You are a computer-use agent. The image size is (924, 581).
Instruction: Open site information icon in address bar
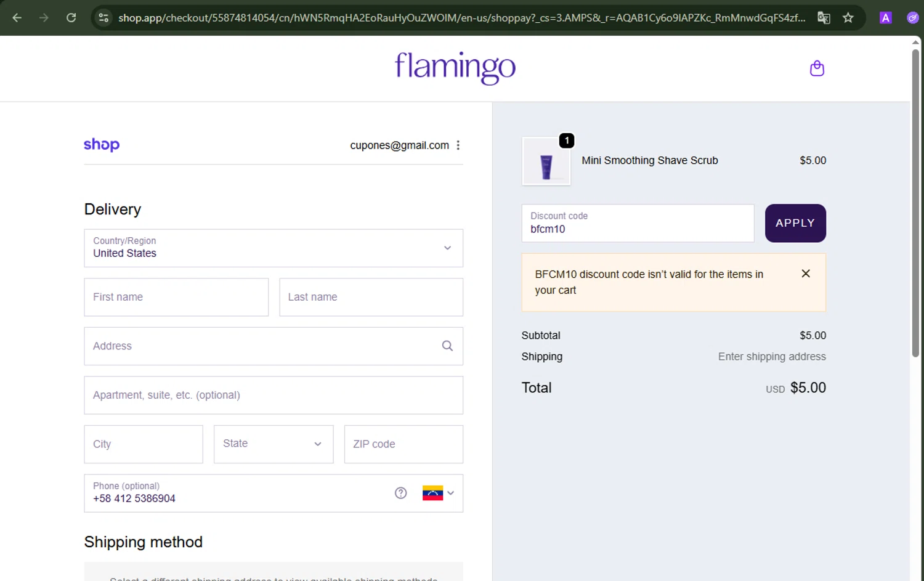click(x=103, y=18)
